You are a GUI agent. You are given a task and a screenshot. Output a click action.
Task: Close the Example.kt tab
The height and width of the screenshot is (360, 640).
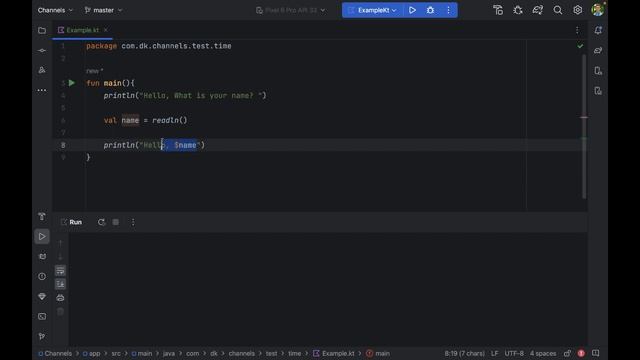106,30
